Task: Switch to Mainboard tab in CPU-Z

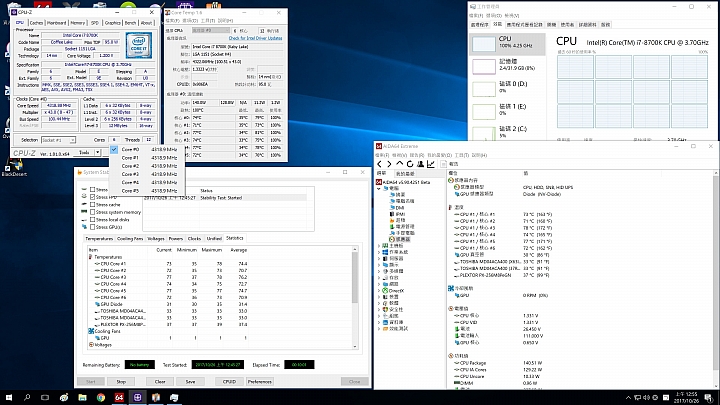Action: 56,22
